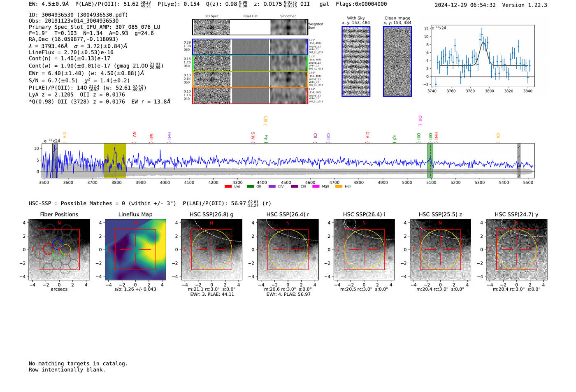Click the RA,Dec coordinates line
Image resolution: width=576 pixels, height=392 pixels.
coord(74,39)
